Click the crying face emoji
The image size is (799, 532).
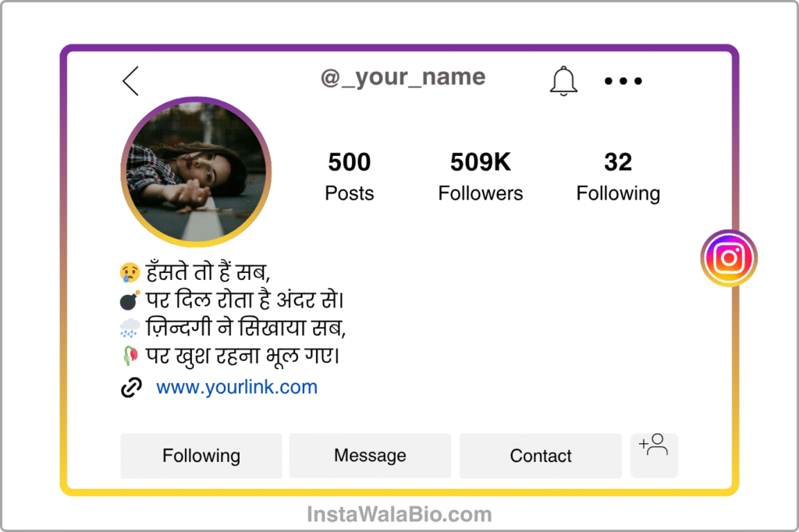[x=130, y=272]
